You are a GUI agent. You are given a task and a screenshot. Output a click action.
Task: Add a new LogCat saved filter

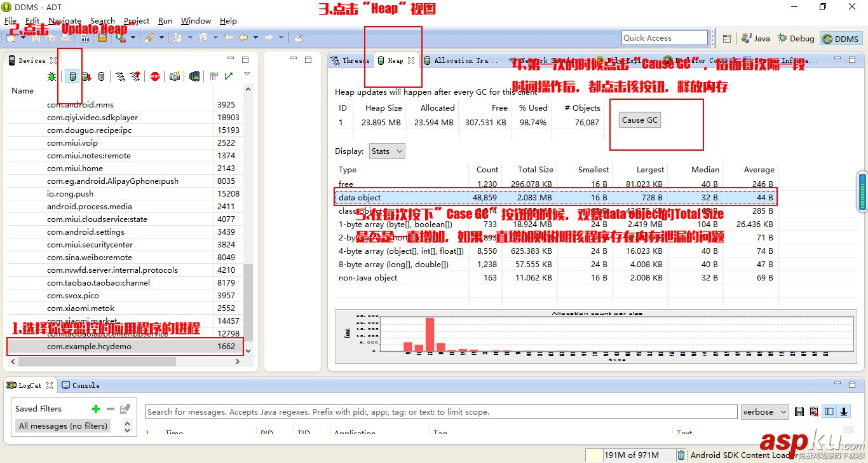coord(96,409)
